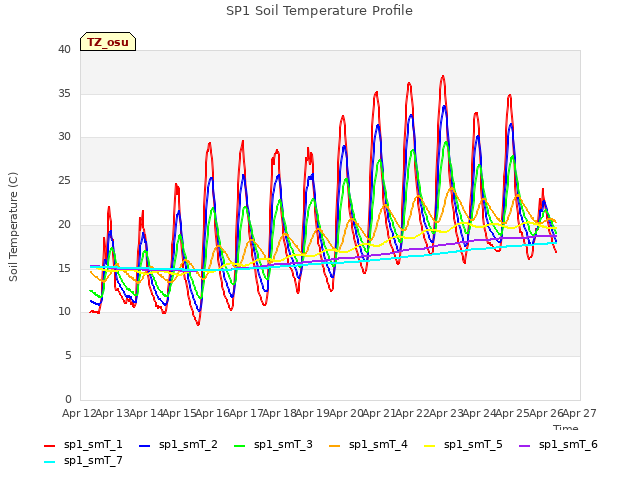Screen dimensions: 640x480
Task: Select the sp1_smT_7 legend label
Action: point(93,460)
